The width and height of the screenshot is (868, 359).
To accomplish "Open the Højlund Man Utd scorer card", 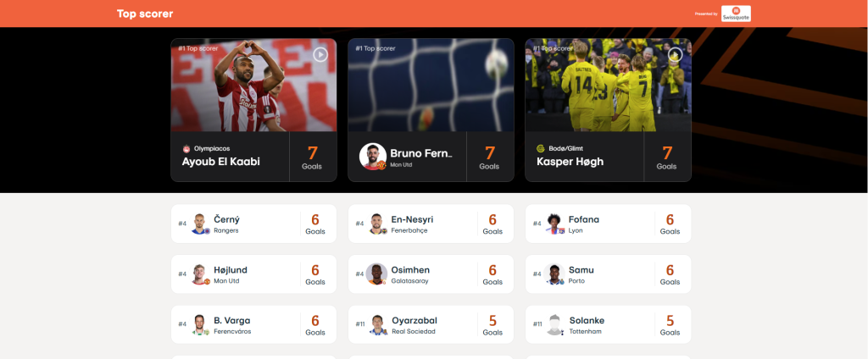I will click(253, 273).
